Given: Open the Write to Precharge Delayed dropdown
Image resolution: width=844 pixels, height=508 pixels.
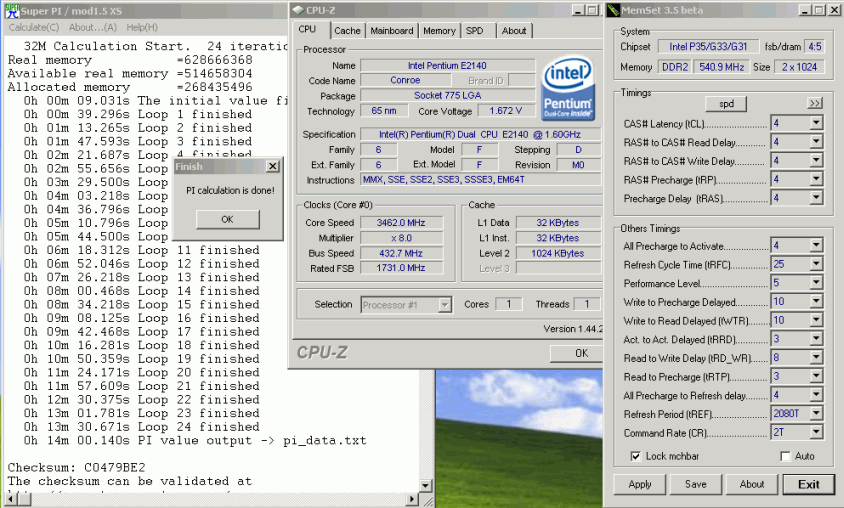Looking at the screenshot, I should [816, 301].
